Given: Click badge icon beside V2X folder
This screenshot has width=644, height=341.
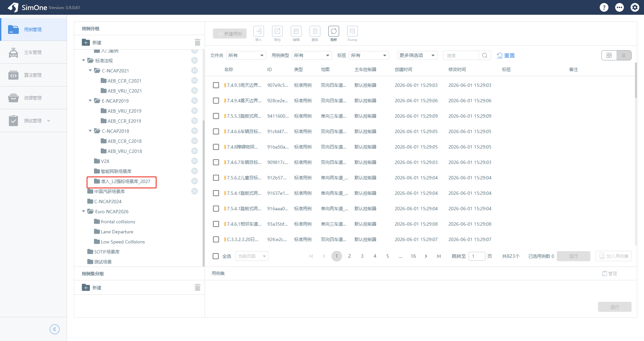Looking at the screenshot, I should tap(195, 161).
